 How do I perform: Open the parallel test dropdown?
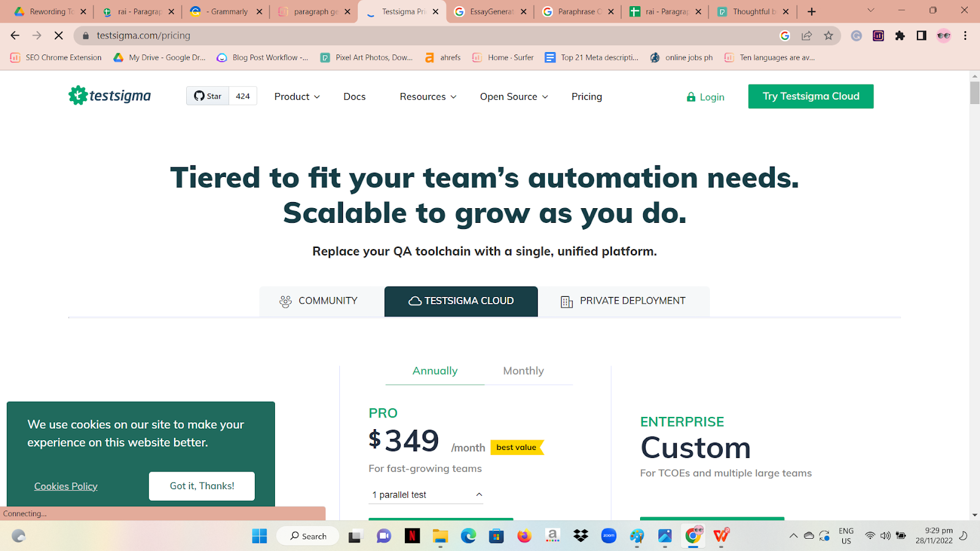coord(426,495)
